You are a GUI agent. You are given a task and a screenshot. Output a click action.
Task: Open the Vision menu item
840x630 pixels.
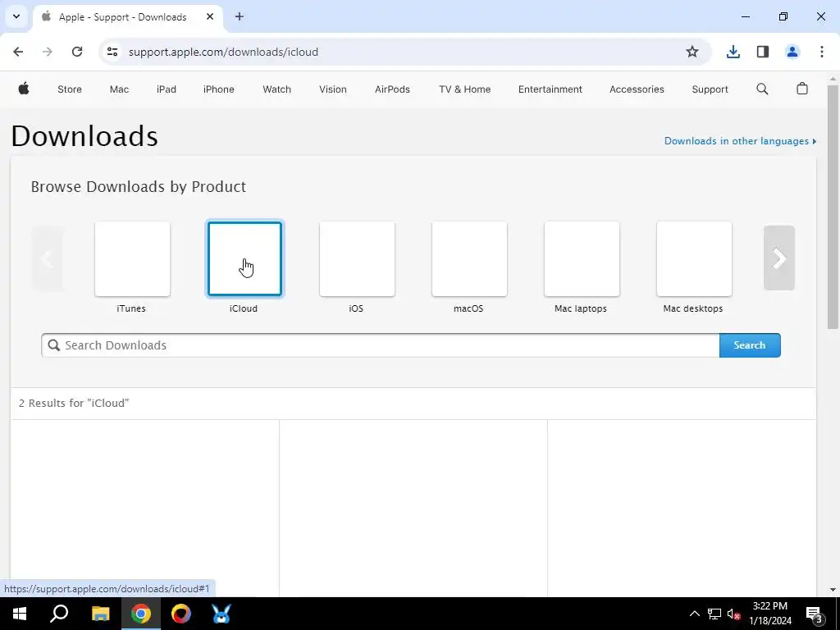tap(333, 89)
